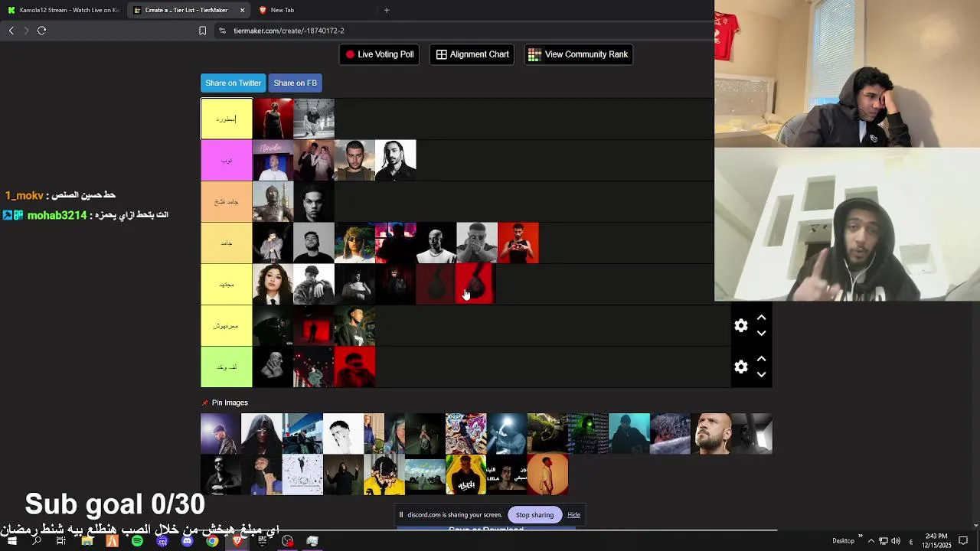This screenshot has height=551, width=980.
Task: Show hidden system tray icons
Action: click(871, 541)
